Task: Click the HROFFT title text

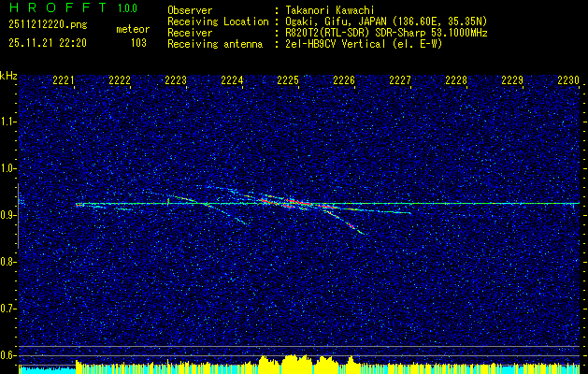Action: (57, 7)
